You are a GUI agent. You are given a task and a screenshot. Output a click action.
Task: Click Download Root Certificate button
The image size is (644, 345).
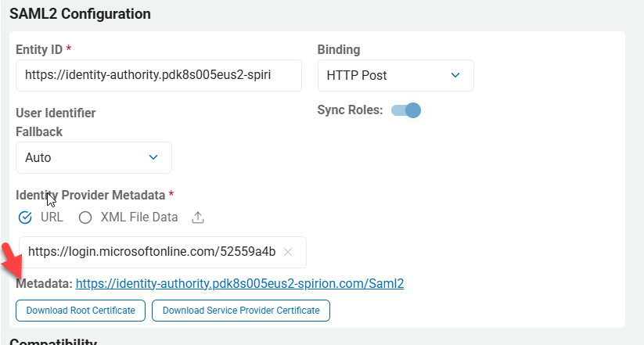[x=81, y=311]
